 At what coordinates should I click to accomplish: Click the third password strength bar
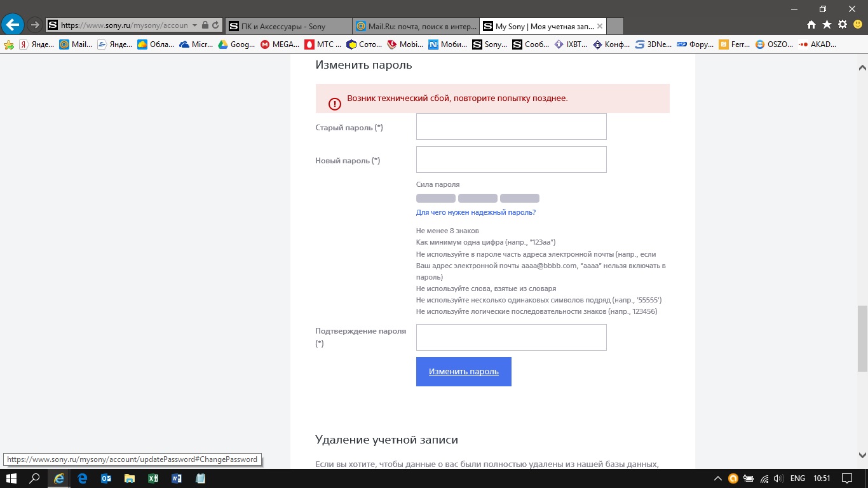pos(520,198)
